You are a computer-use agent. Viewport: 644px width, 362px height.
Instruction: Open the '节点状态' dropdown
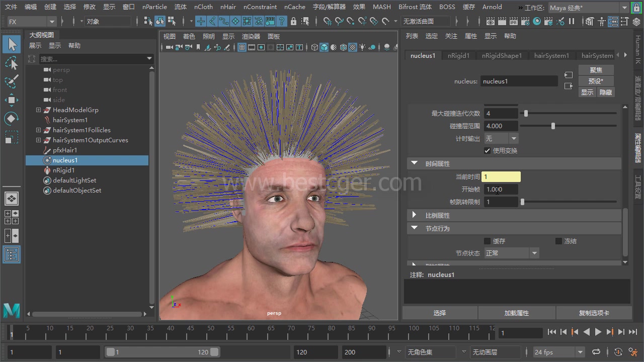(511, 253)
